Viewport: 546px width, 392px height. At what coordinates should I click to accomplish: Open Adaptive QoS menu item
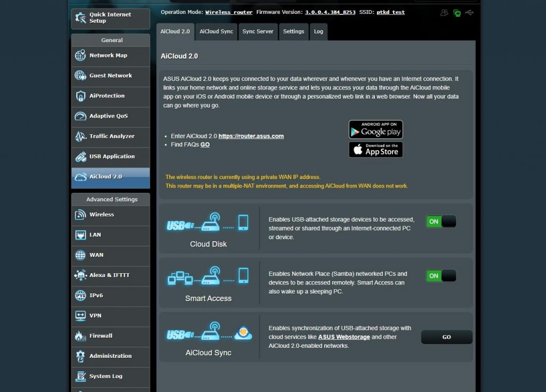tap(111, 116)
